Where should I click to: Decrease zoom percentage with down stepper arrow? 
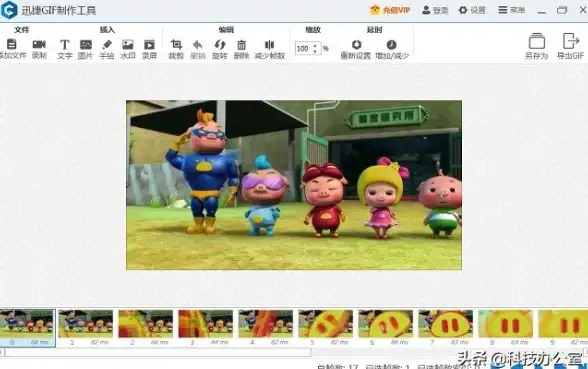coord(315,51)
